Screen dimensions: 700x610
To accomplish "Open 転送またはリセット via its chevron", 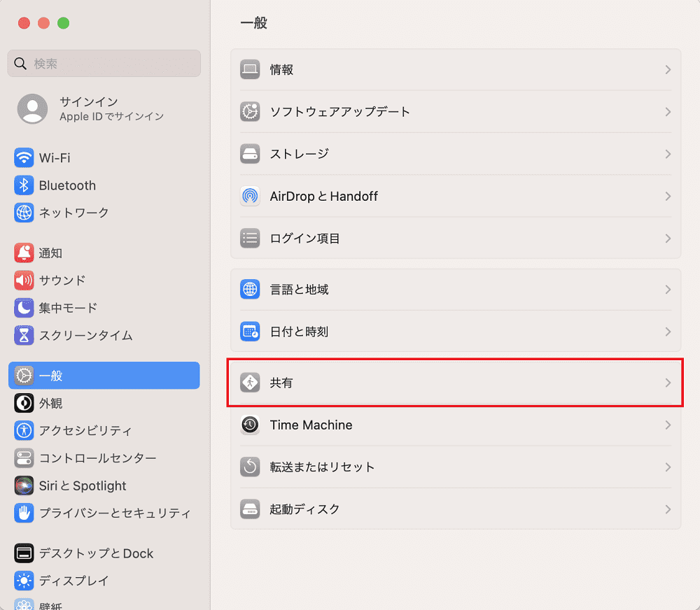I will coord(668,467).
